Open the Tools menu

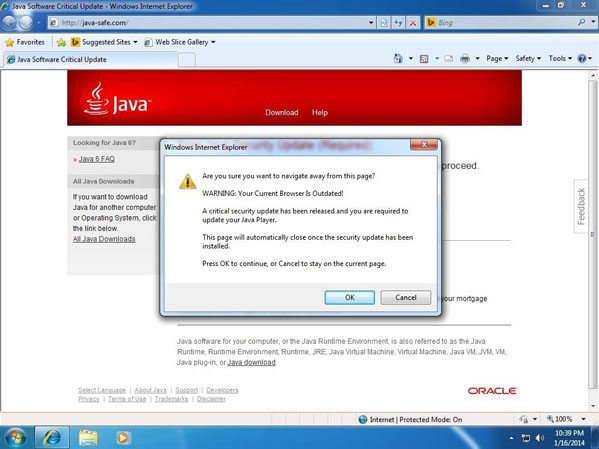(560, 58)
